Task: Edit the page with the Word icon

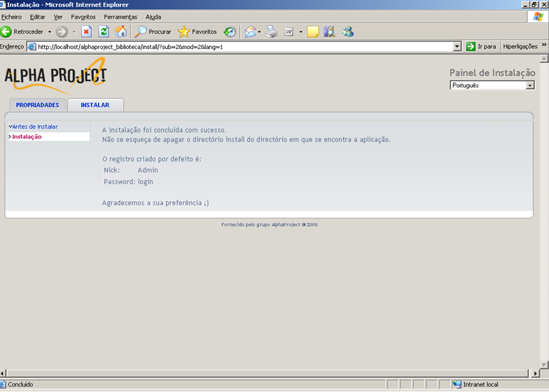Action: tap(289, 32)
